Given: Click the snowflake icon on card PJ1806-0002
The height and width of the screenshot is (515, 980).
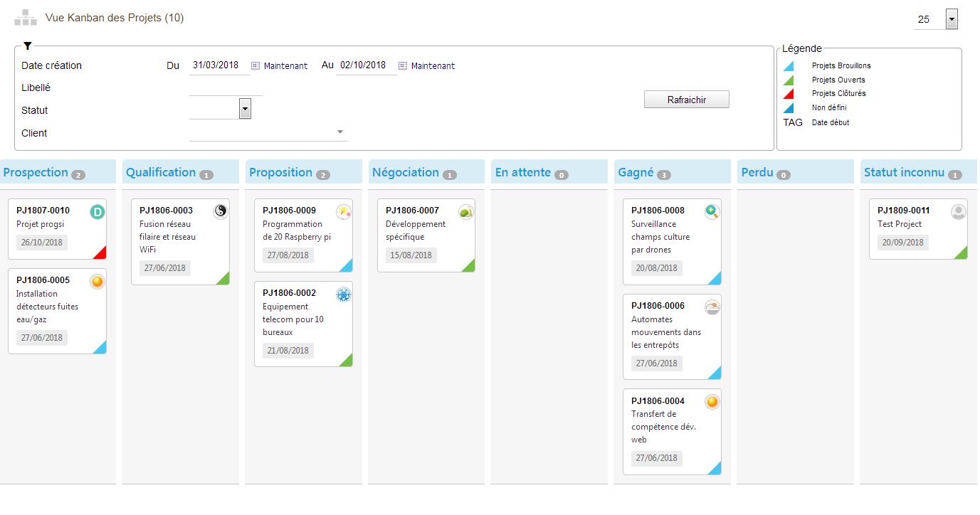Looking at the screenshot, I should pyautogui.click(x=344, y=294).
